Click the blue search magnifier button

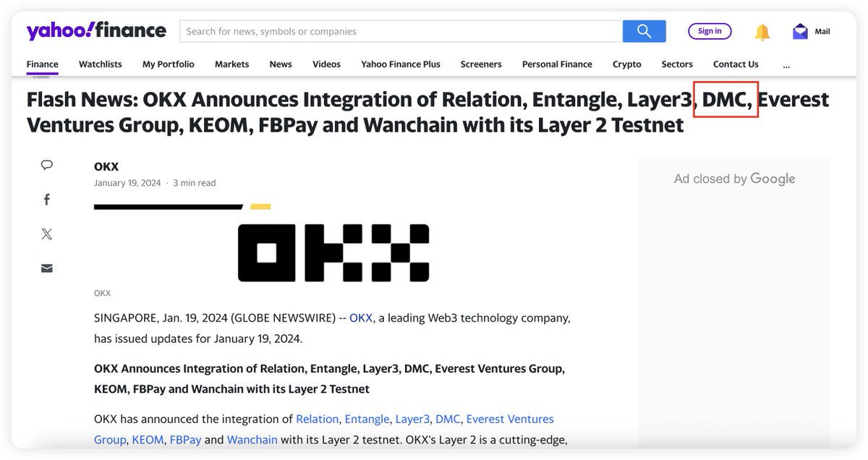tap(643, 31)
